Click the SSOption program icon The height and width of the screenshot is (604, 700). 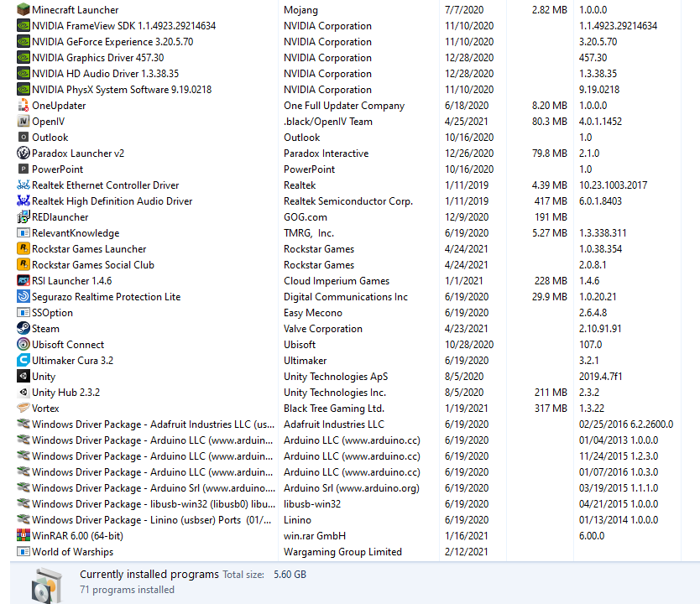click(x=24, y=312)
